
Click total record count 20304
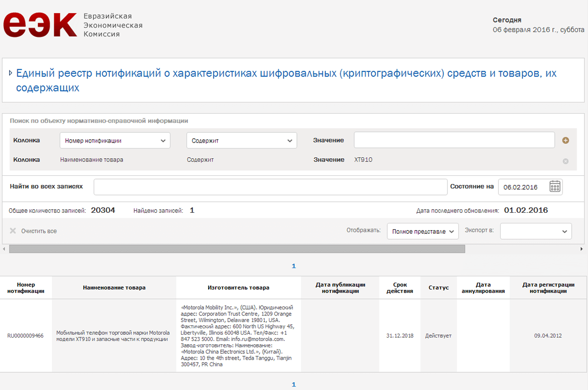click(103, 210)
